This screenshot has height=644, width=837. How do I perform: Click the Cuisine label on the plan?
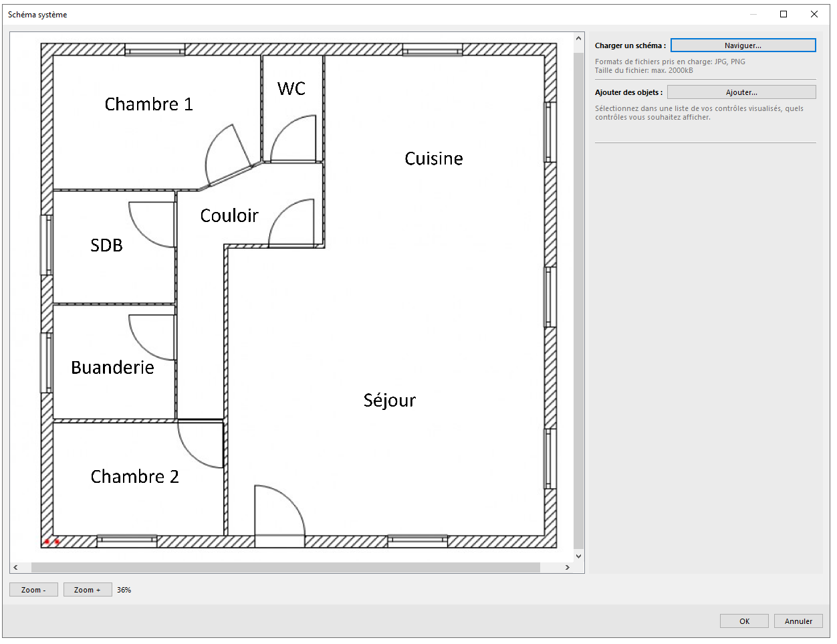433,158
